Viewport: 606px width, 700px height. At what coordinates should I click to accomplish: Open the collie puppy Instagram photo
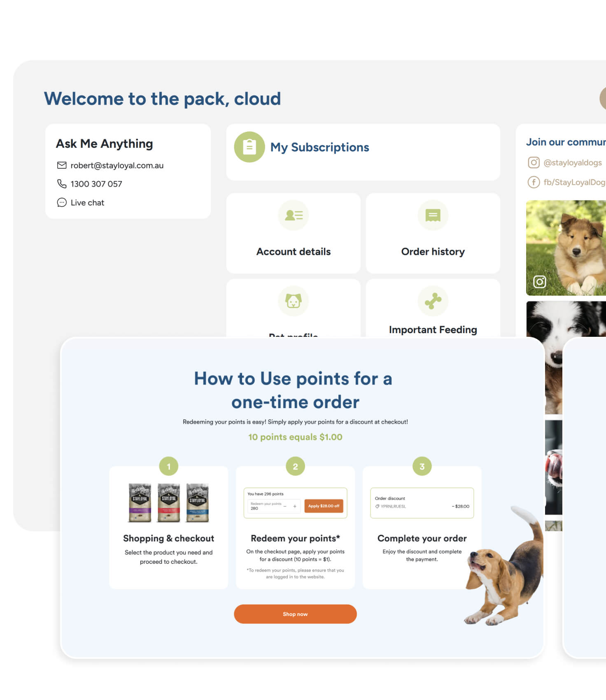(x=566, y=248)
